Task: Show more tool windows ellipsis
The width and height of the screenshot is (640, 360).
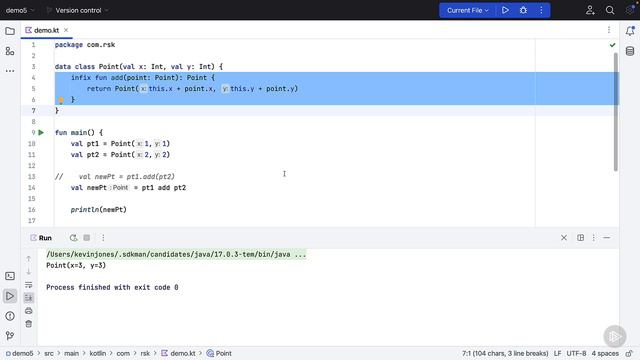Action: pos(10,71)
